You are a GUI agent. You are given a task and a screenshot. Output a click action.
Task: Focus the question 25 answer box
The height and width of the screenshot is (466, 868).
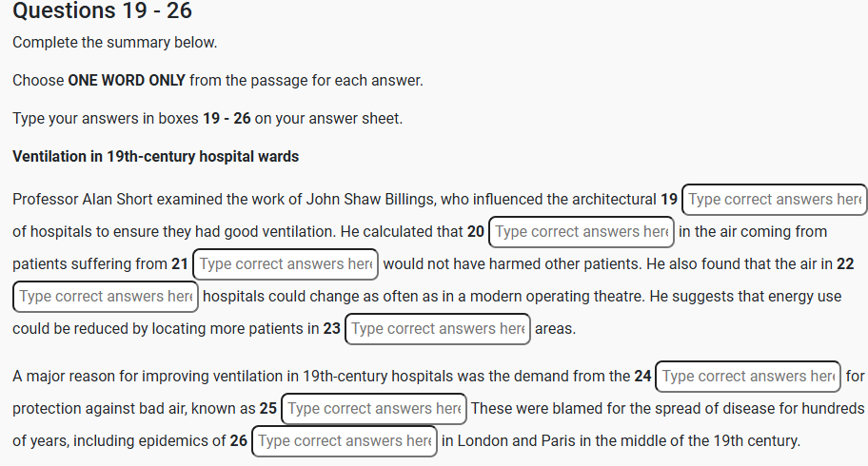(x=374, y=409)
